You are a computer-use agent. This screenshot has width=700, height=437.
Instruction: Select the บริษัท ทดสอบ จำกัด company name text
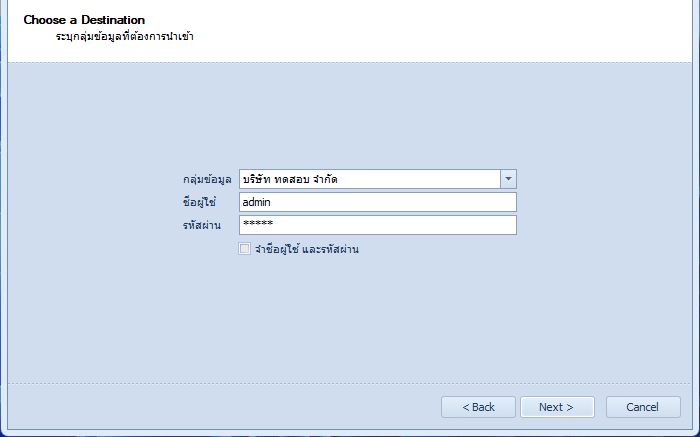[x=290, y=179]
